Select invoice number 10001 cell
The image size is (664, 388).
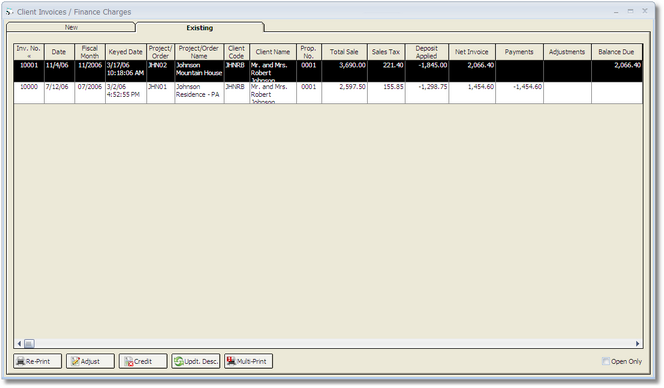click(x=29, y=71)
